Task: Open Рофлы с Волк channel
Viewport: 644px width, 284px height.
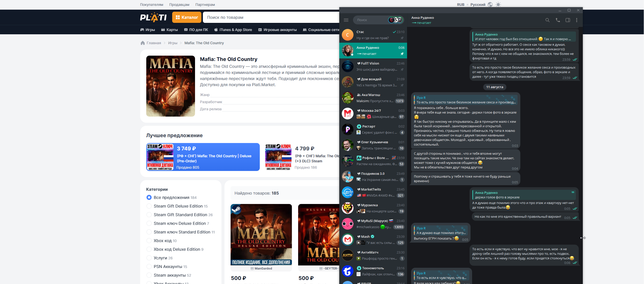Action: (x=373, y=161)
